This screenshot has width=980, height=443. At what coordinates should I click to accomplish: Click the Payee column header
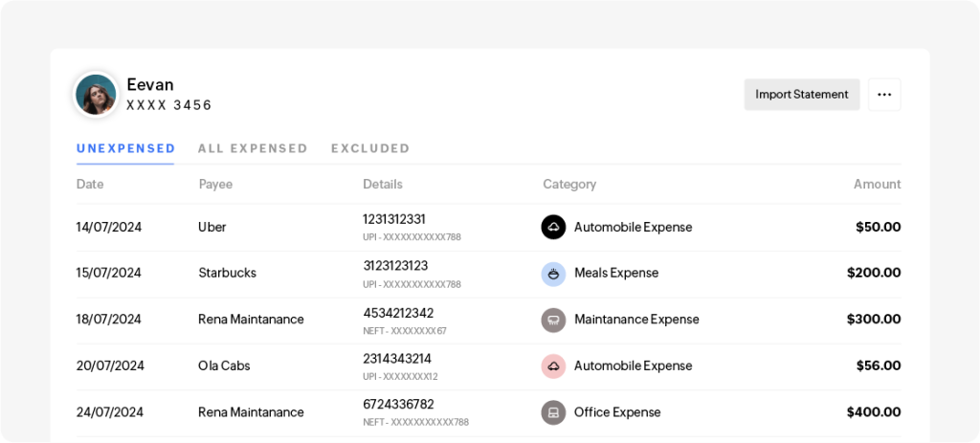(215, 184)
